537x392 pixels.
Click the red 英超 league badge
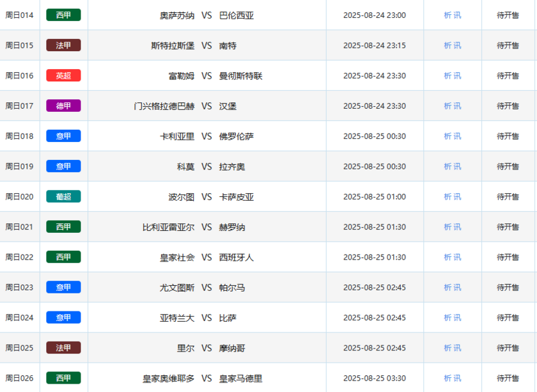point(63,75)
